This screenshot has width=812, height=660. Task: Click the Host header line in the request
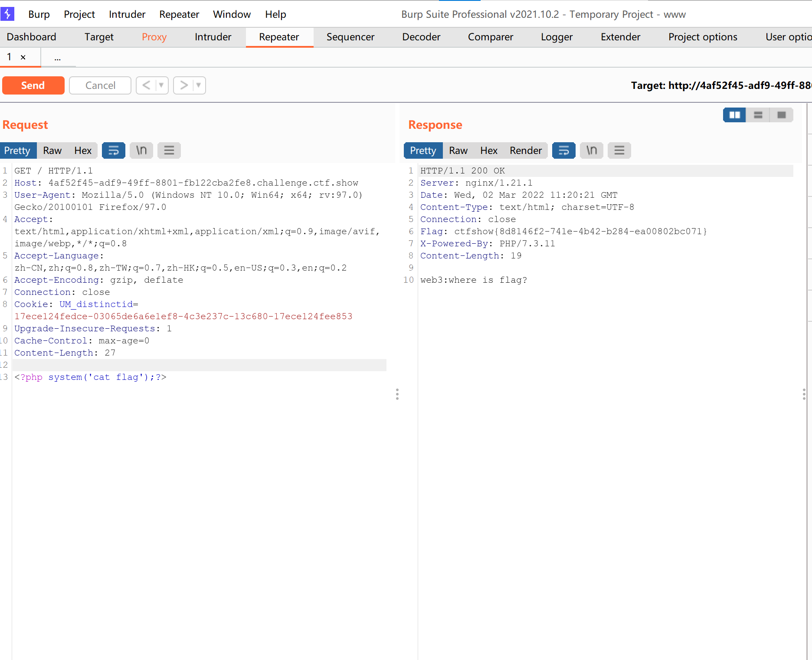pos(187,183)
